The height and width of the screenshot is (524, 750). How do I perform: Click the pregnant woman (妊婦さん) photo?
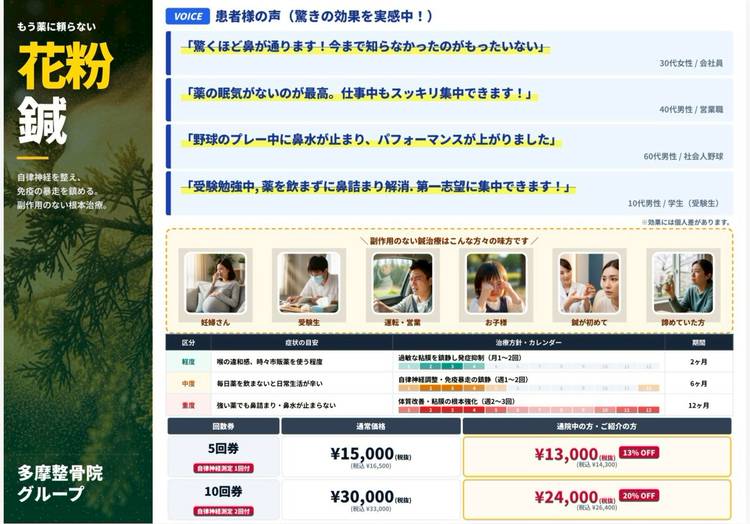[214, 282]
